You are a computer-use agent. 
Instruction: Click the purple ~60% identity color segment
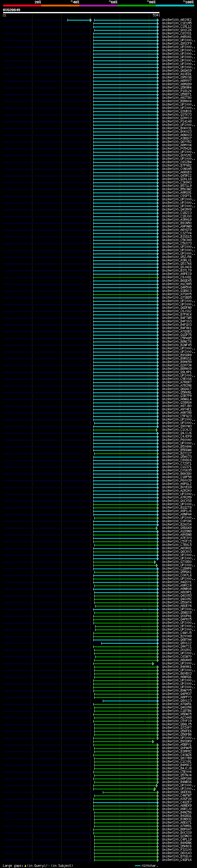[99, 6]
